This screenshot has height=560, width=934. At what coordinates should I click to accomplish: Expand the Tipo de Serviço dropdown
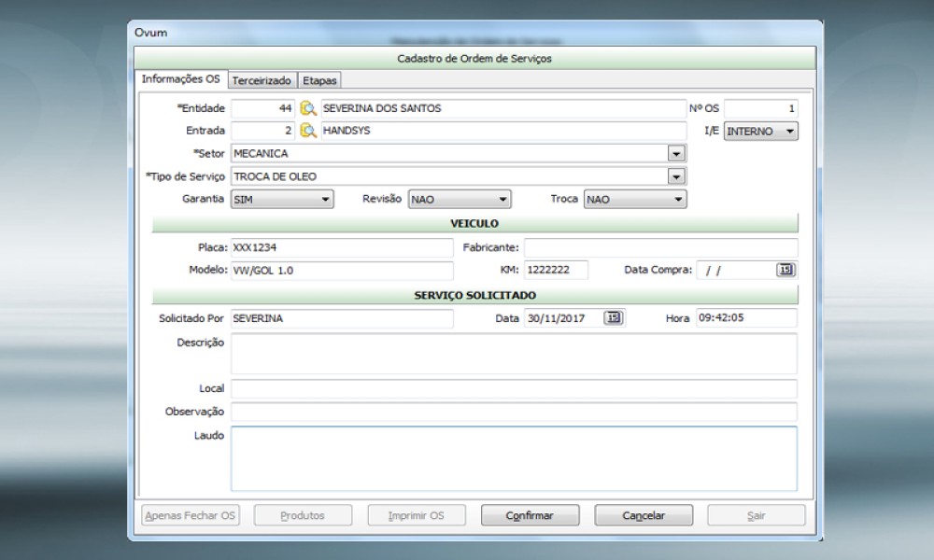pos(676,176)
